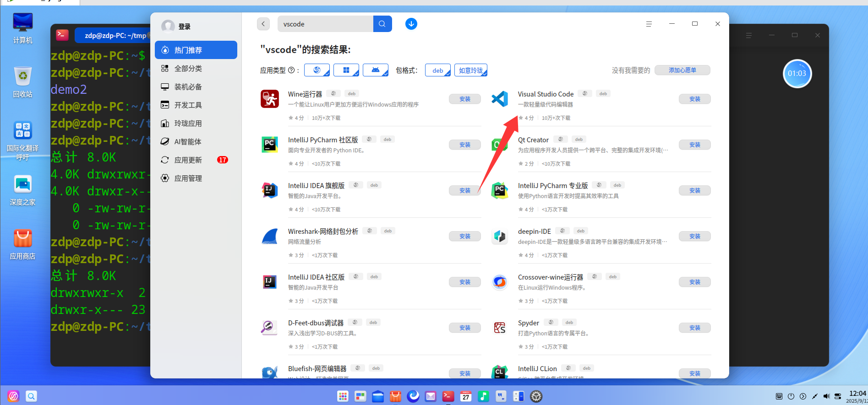Viewport: 868px width, 405px height.
Task: Install Wireshark-网络封包分析
Action: click(x=465, y=236)
